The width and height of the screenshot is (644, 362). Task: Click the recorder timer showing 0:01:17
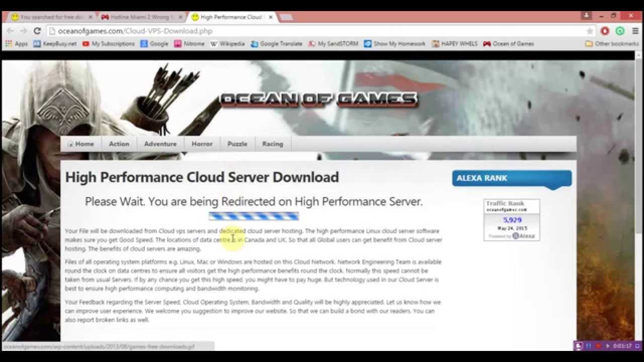click(622, 346)
